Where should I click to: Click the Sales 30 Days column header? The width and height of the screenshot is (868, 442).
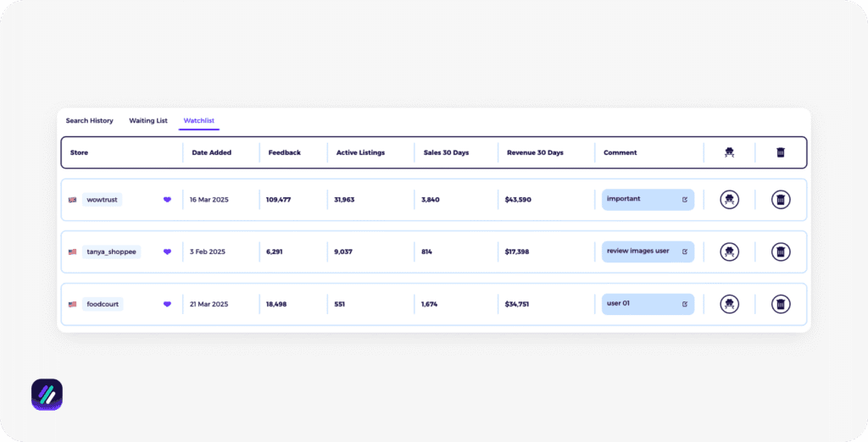tap(446, 152)
